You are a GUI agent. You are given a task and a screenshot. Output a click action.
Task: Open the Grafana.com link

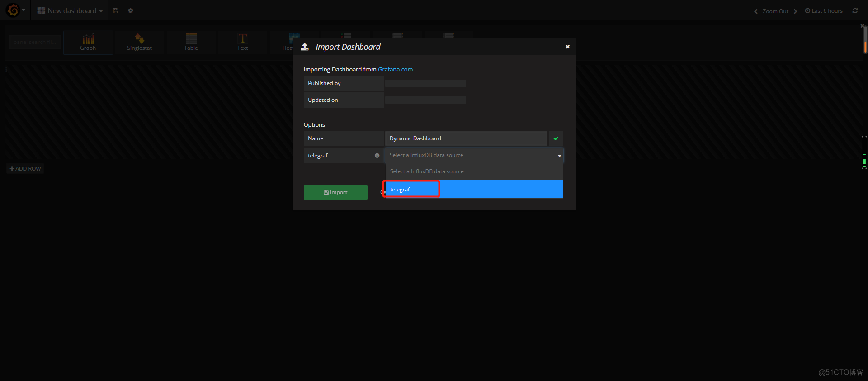click(395, 69)
